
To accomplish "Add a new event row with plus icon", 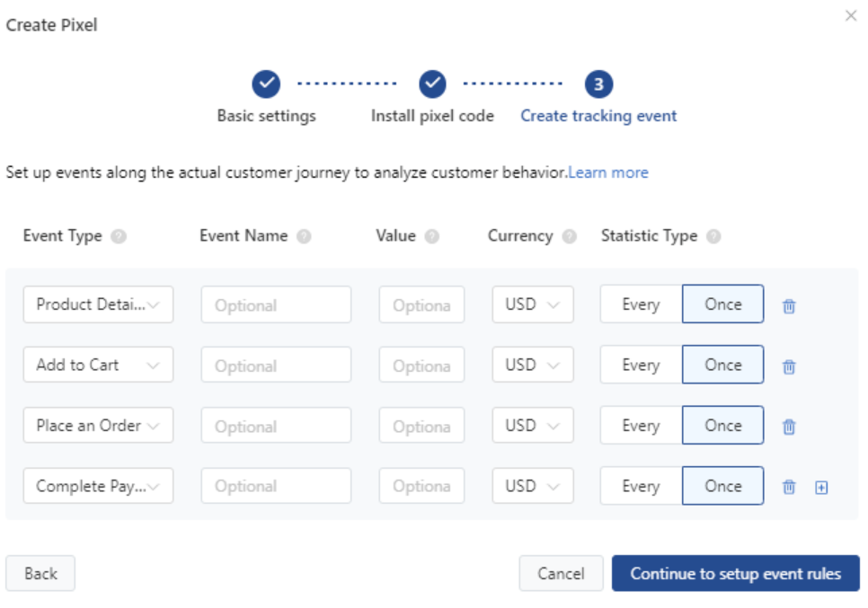I will [x=821, y=488].
